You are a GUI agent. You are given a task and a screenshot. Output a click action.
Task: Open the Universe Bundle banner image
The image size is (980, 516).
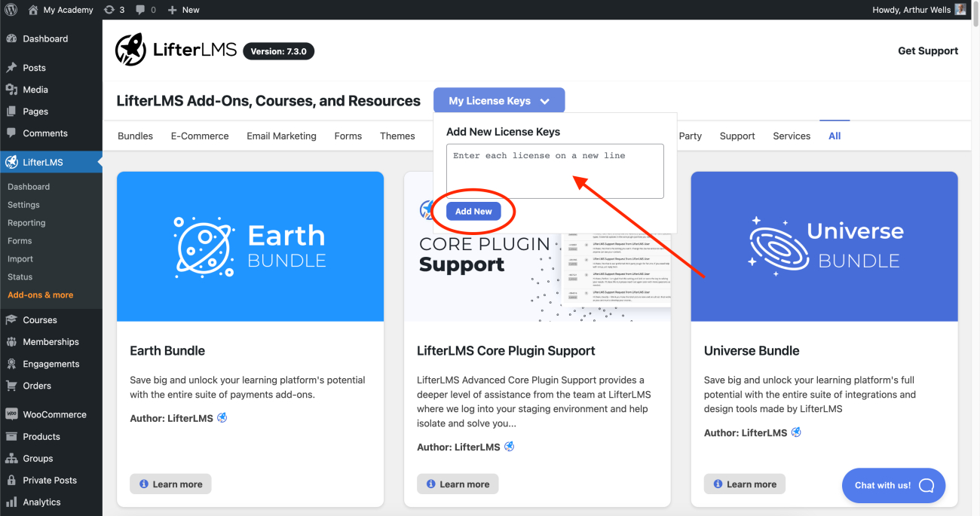pos(824,246)
